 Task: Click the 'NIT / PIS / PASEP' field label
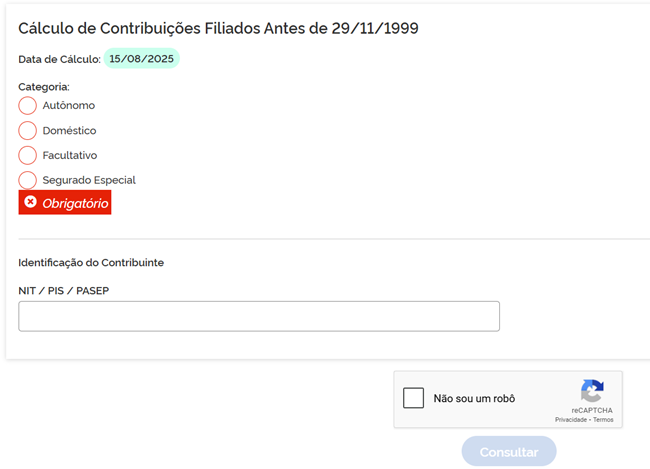tap(63, 289)
